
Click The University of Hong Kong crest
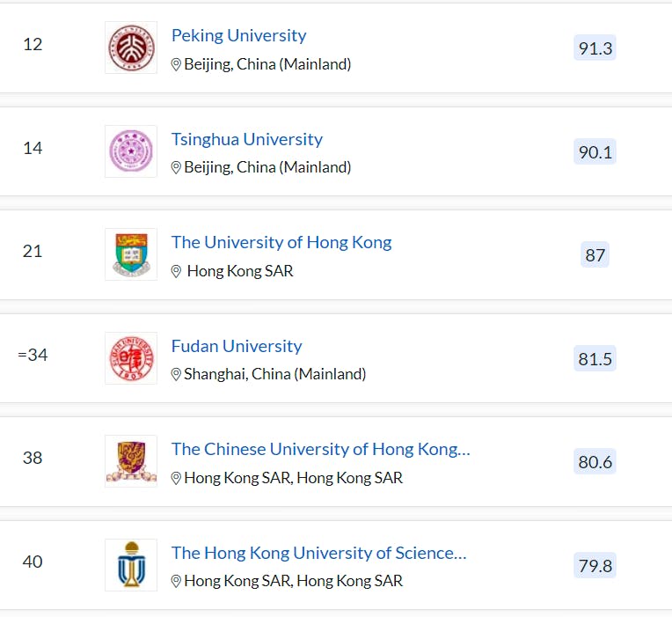coord(131,254)
